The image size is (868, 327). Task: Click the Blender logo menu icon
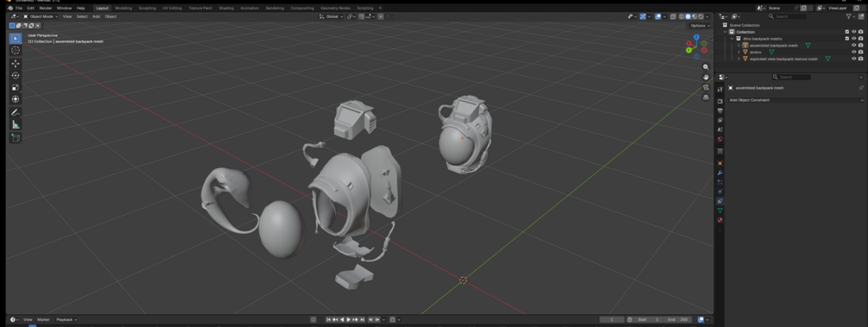pos(10,9)
